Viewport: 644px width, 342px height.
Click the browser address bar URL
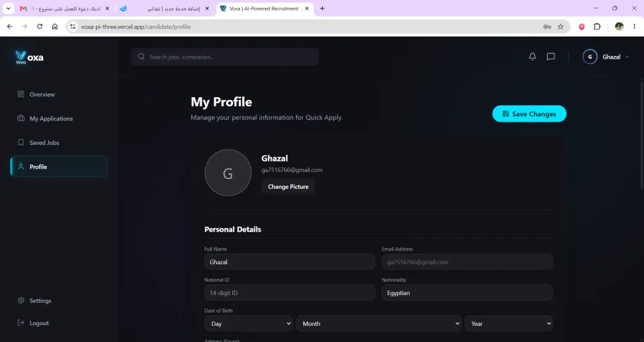pyautogui.click(x=136, y=26)
